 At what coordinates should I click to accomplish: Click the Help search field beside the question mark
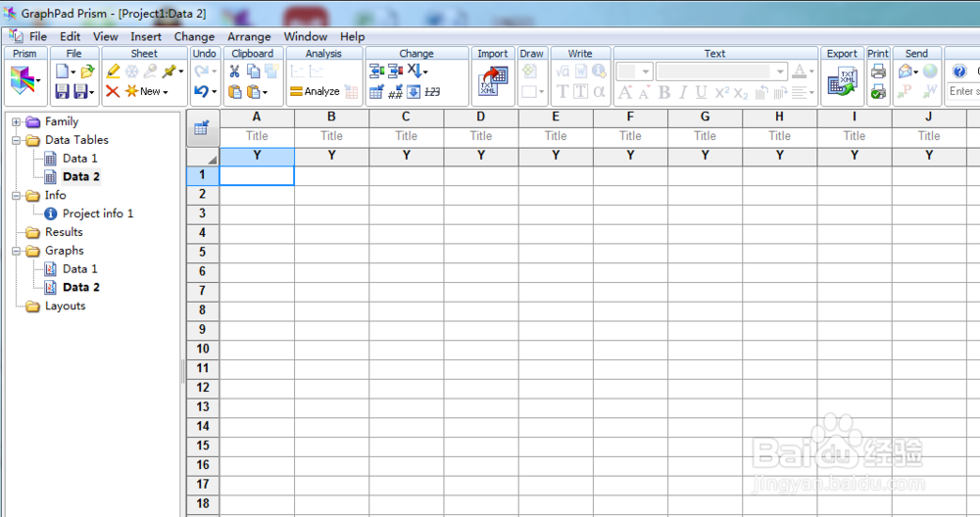coord(963,91)
